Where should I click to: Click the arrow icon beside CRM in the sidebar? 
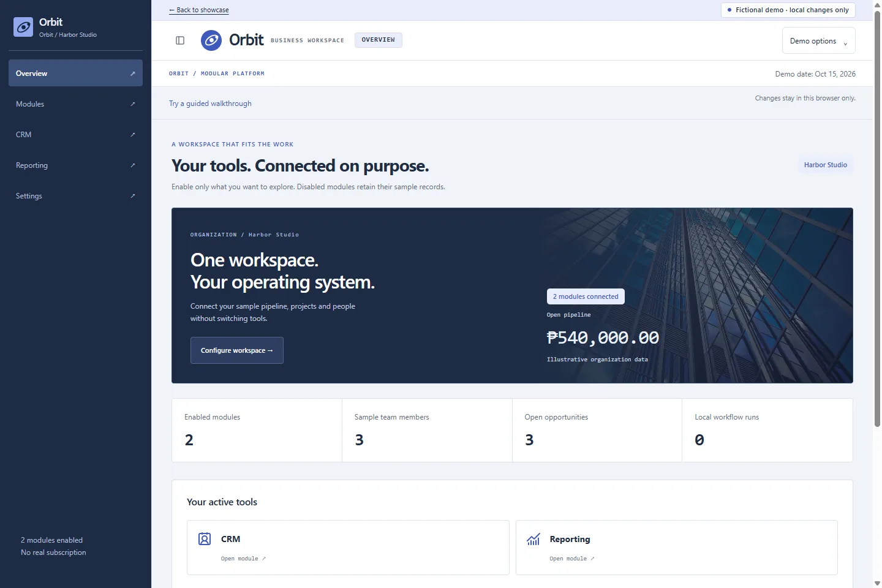[x=133, y=135]
